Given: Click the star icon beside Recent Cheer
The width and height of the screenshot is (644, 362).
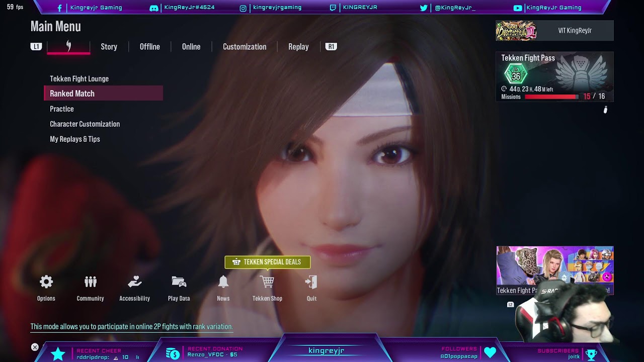Looking at the screenshot, I should [x=58, y=354].
